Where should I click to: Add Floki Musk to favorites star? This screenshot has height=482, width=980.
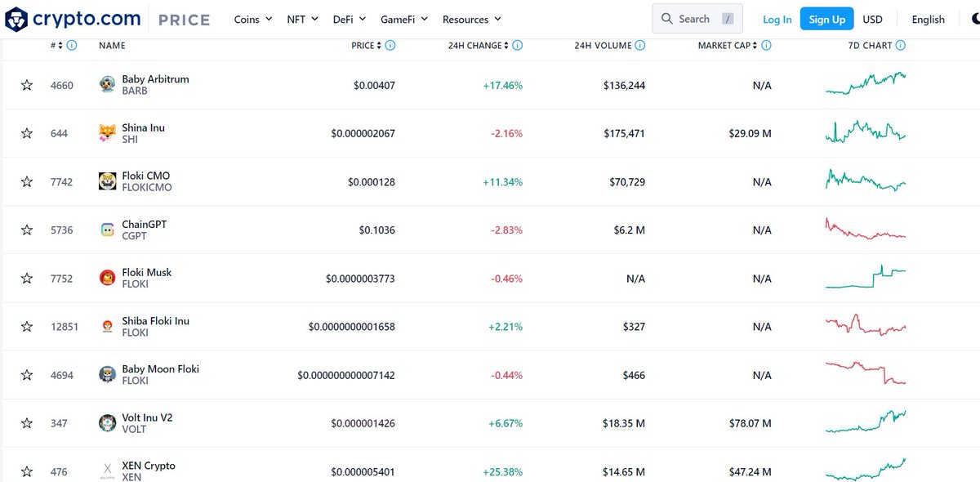[27, 279]
